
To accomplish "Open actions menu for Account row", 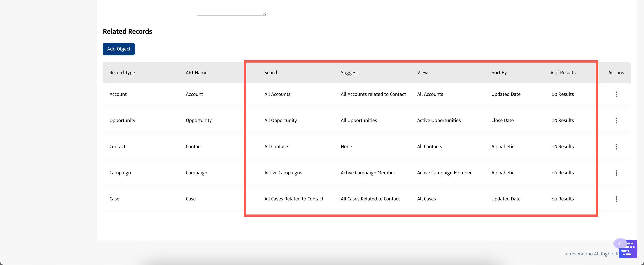I will (616, 94).
